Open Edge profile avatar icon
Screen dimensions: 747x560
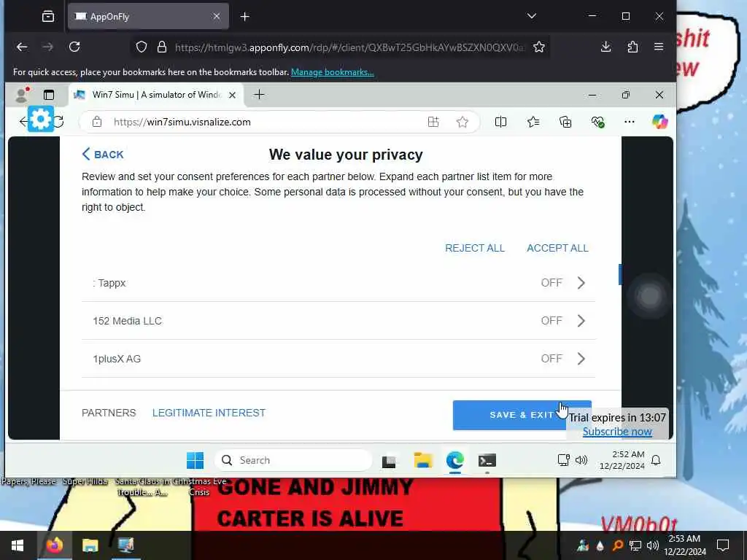(x=21, y=95)
